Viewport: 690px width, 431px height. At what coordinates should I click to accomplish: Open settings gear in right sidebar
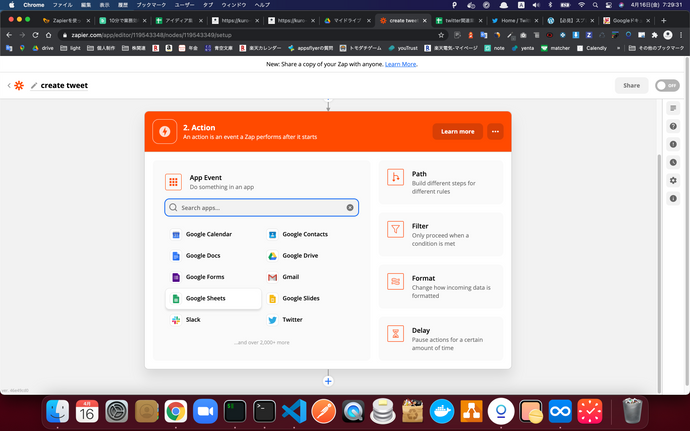point(673,181)
